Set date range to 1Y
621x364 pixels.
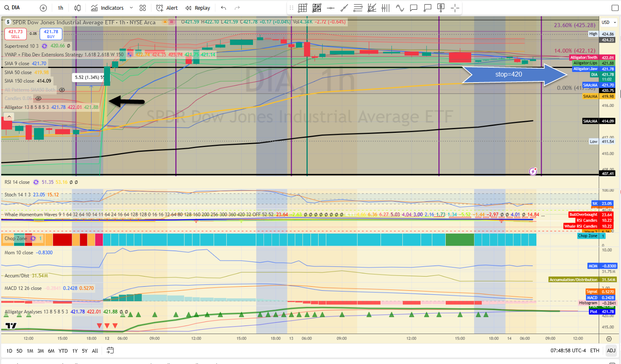click(x=75, y=351)
